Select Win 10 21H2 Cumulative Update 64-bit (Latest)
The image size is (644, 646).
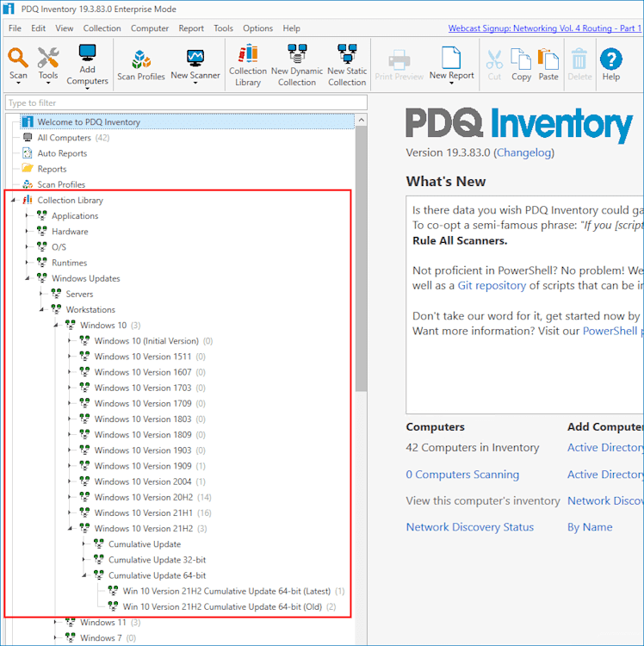coord(226,591)
